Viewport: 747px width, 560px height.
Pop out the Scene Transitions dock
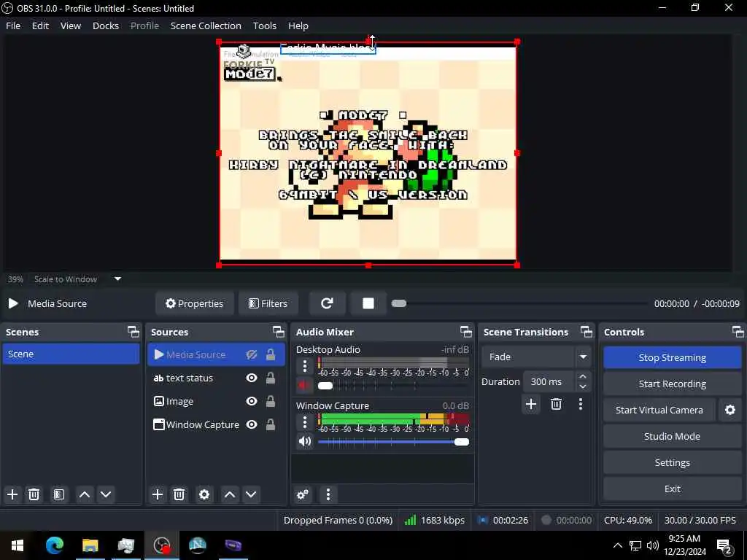click(586, 332)
